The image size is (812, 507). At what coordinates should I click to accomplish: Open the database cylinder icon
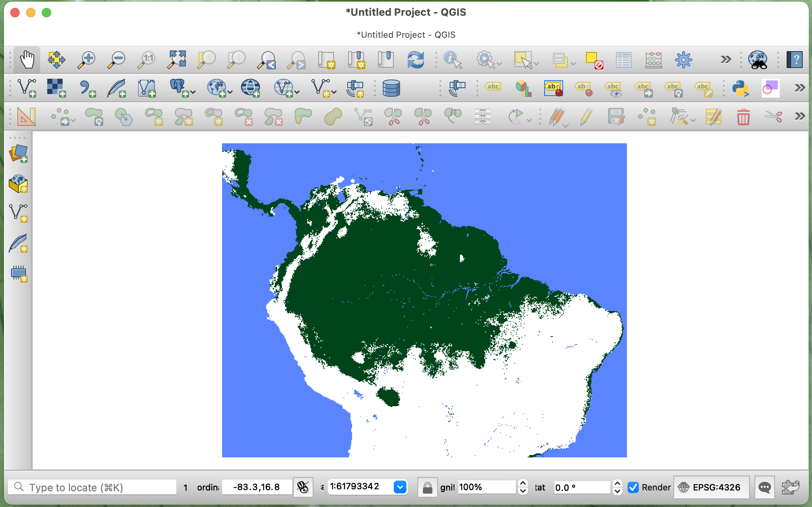pos(391,87)
